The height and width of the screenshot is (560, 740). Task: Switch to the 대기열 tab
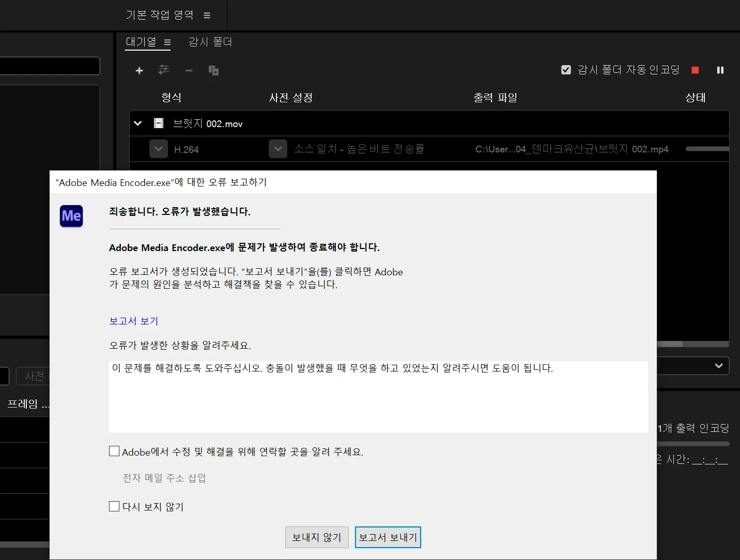click(x=141, y=42)
